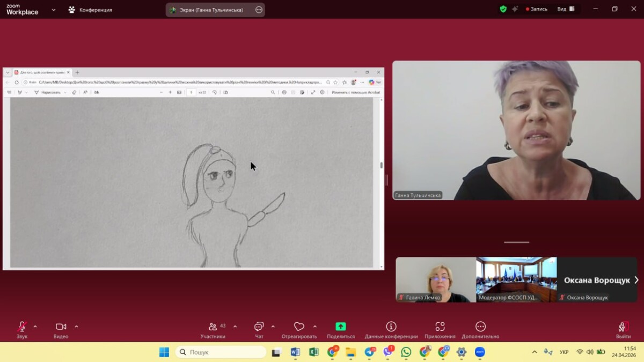Expand video options arrow next to Видео
Image resolution: width=644 pixels, height=362 pixels.
(x=76, y=326)
